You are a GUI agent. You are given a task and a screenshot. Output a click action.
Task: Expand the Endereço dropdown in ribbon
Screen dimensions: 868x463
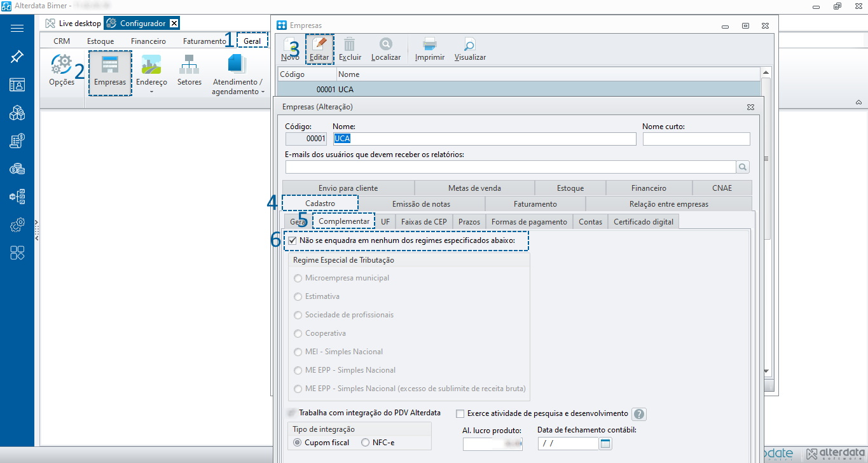pos(151,92)
